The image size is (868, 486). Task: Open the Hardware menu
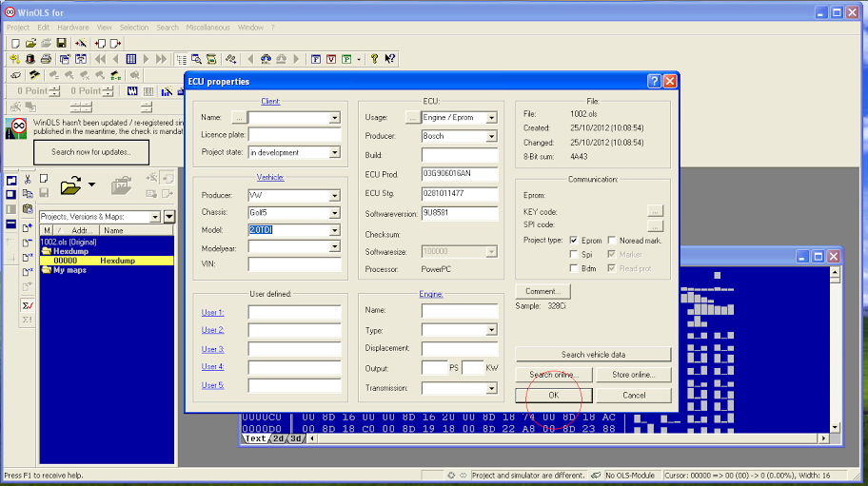pos(73,27)
